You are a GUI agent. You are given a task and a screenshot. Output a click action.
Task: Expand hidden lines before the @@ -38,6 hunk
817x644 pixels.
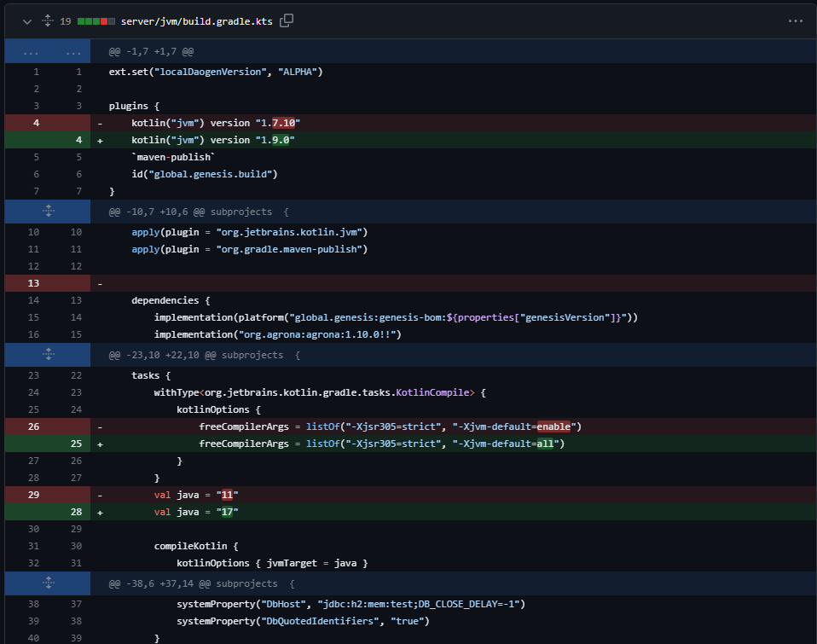click(48, 583)
